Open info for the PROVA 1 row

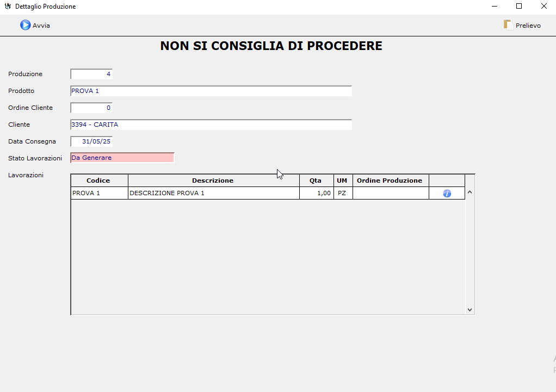coord(447,194)
